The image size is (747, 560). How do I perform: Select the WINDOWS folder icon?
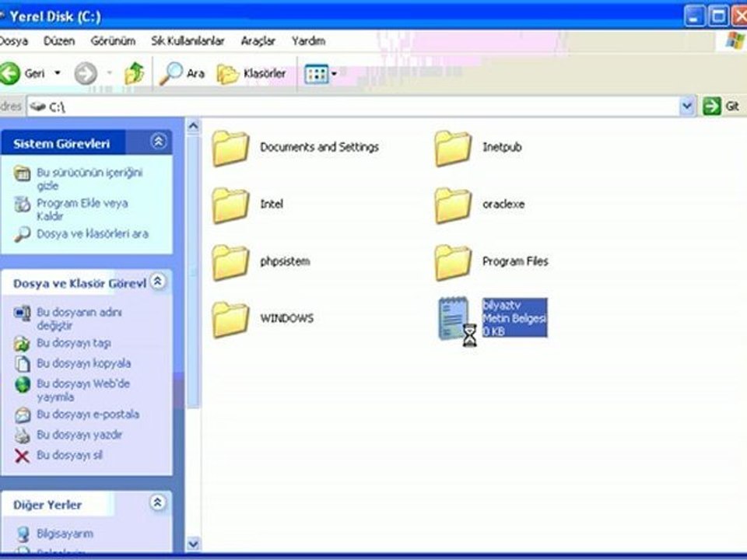click(x=230, y=320)
